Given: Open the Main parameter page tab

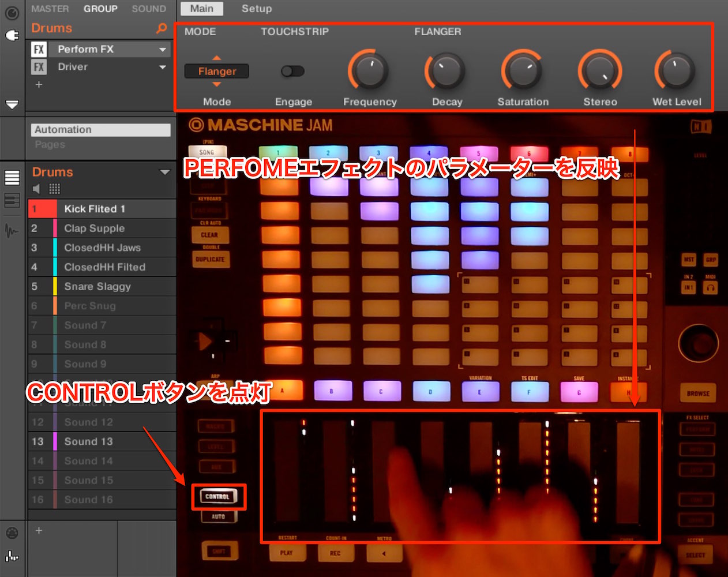Looking at the screenshot, I should click(202, 9).
